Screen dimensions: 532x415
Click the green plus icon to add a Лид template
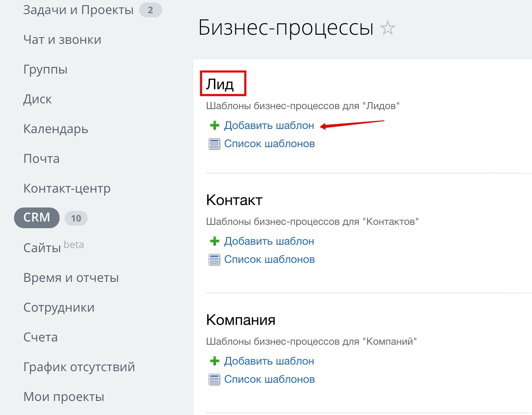click(x=214, y=125)
